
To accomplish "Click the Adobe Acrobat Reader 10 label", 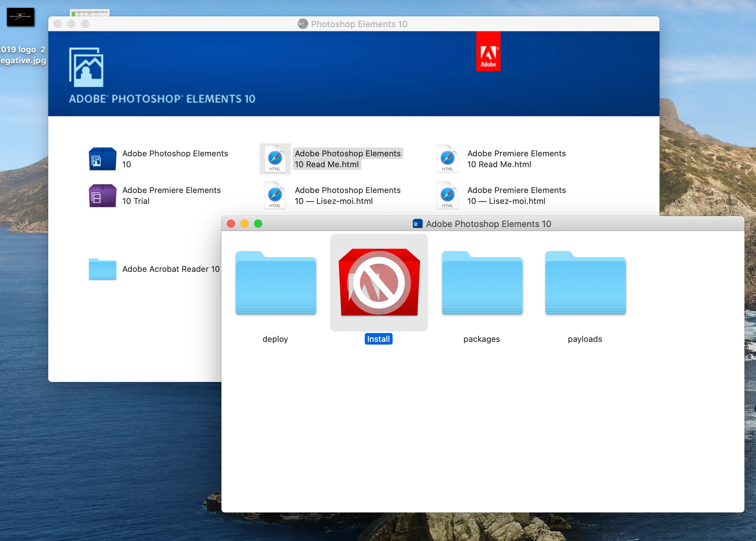I will click(171, 269).
